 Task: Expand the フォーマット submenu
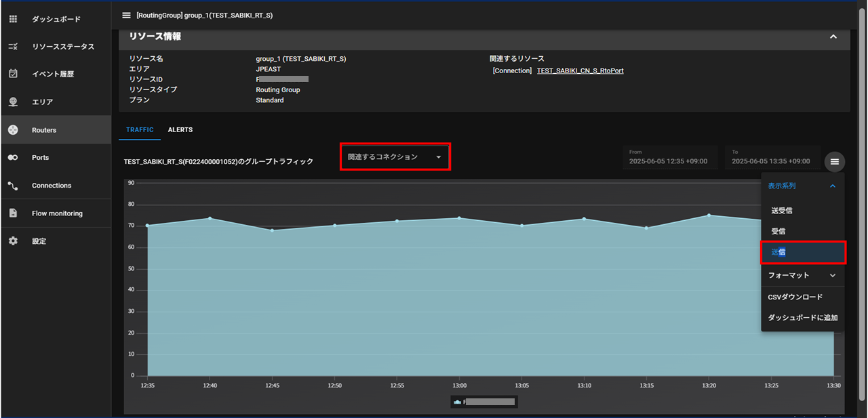[833, 276]
